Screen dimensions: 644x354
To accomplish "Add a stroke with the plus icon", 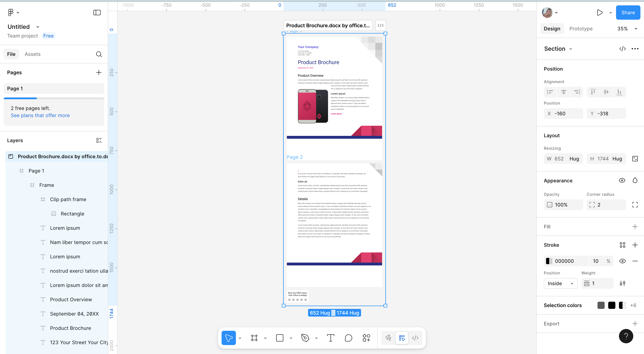I will [x=635, y=245].
